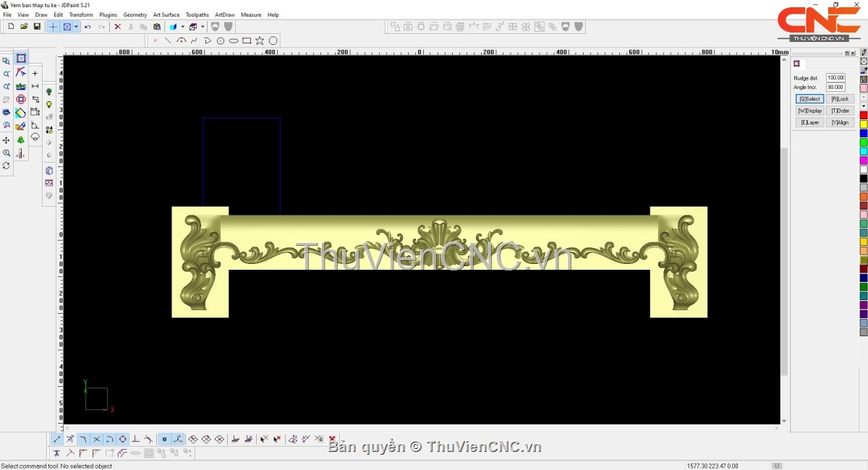This screenshot has width=868, height=470.
Task: Click the Nudge dist. input field
Action: 835,77
